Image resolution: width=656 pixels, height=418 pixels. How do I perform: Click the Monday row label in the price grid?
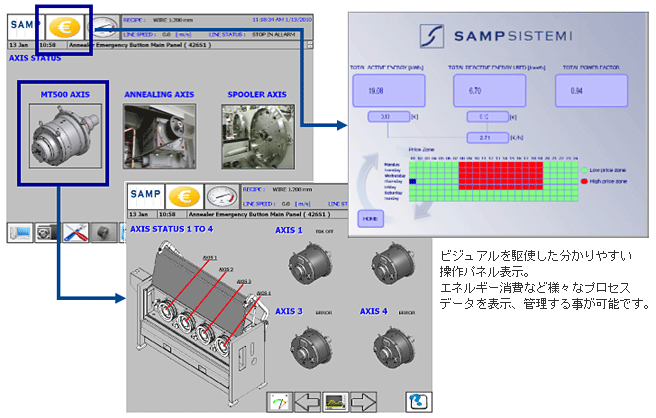click(392, 165)
